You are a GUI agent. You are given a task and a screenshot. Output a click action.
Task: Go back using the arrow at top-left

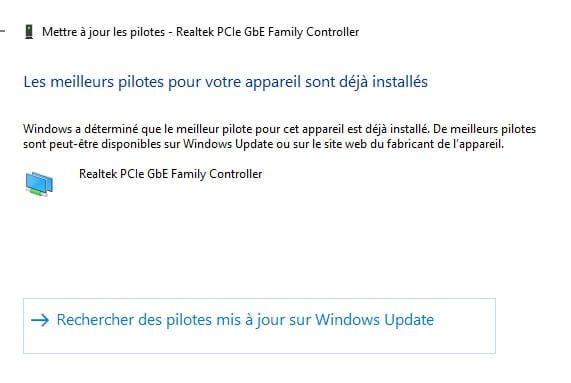pos(2,31)
